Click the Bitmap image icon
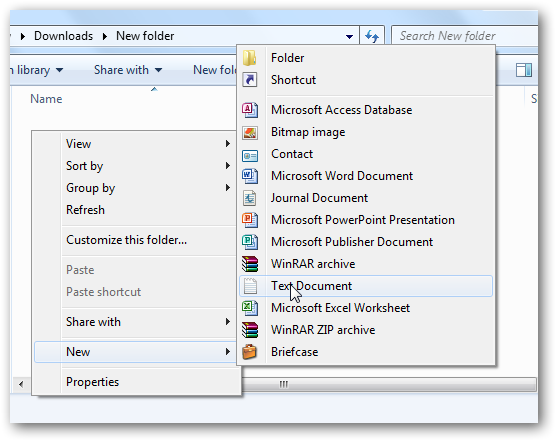Viewport: 556px width, 441px height. (x=250, y=132)
